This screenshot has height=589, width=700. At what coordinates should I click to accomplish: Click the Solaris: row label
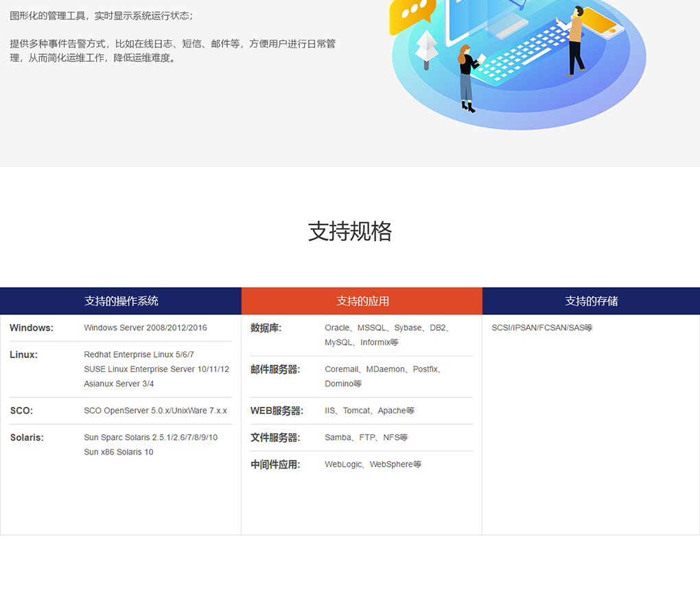pyautogui.click(x=27, y=437)
